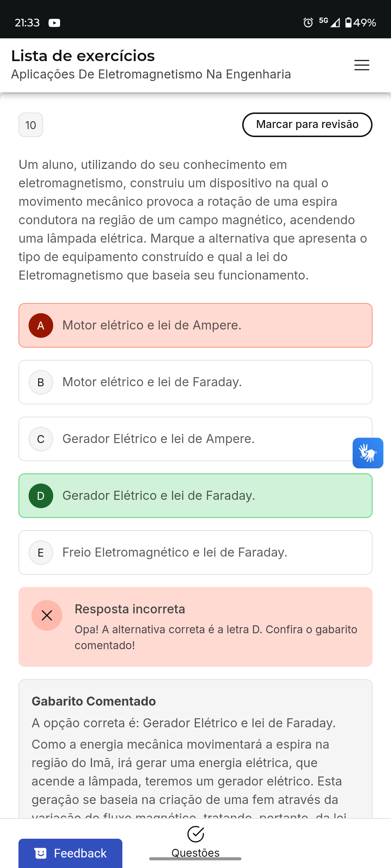Tap the YouTube status bar icon
The height and width of the screenshot is (868, 391).
point(54,23)
